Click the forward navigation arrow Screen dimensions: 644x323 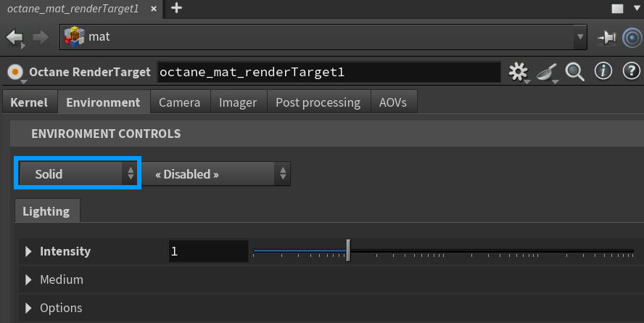41,36
